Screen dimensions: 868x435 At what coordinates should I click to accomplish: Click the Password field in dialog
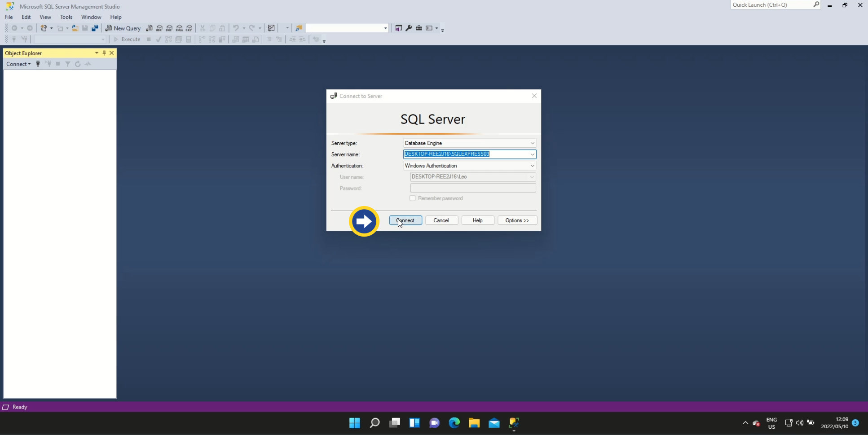pos(473,188)
